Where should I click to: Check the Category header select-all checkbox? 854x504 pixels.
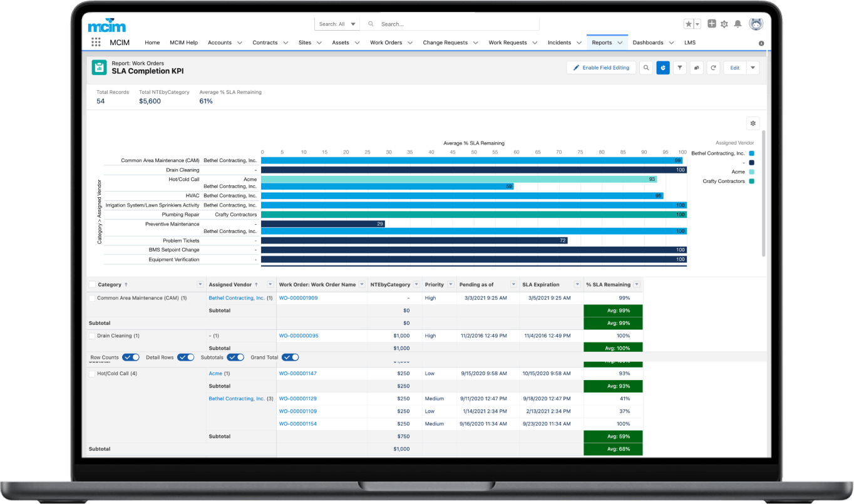[x=92, y=284]
